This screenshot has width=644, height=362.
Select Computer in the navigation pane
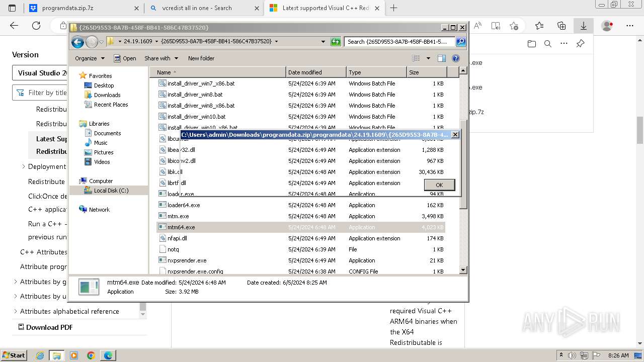(101, 181)
